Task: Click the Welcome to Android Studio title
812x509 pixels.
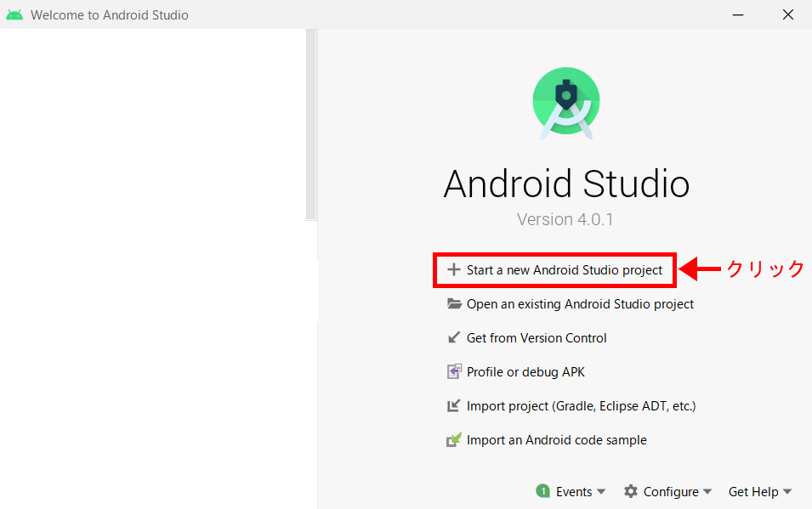Action: (x=110, y=15)
